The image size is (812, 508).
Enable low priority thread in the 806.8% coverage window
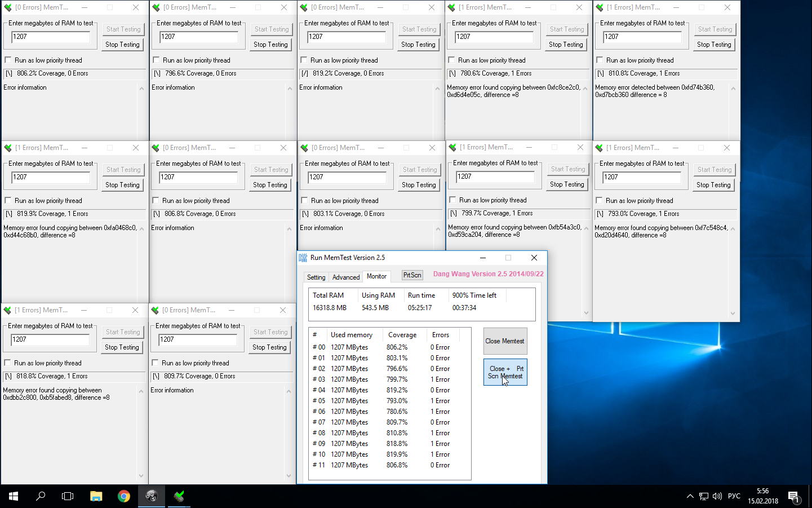pyautogui.click(x=156, y=201)
